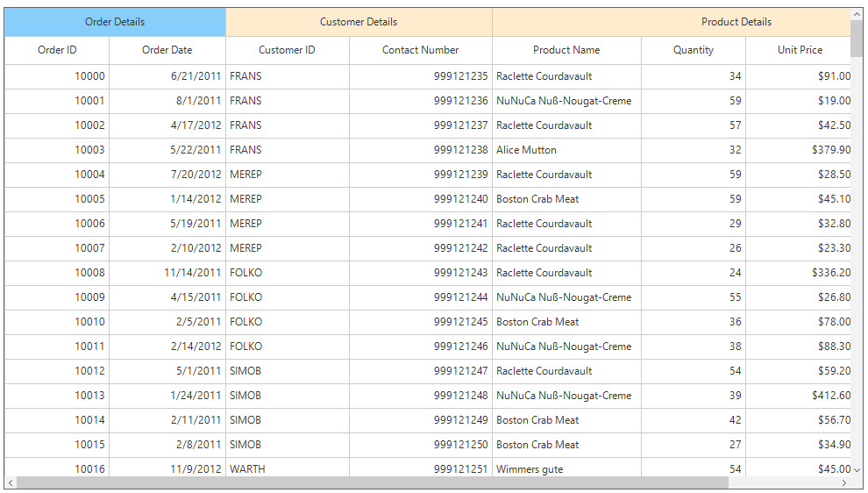Select contact number 999121238
This screenshot has width=868, height=493.
point(421,150)
